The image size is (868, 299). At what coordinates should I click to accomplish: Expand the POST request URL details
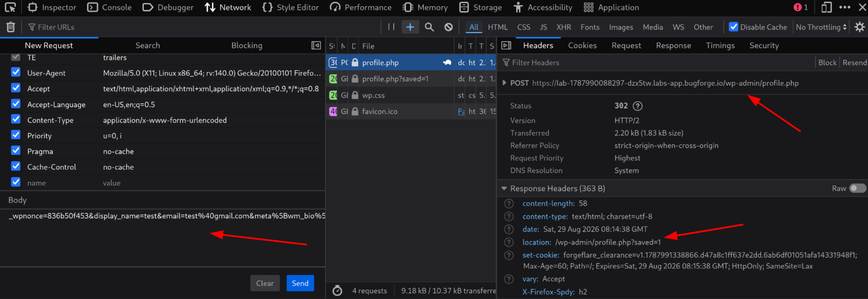coord(504,83)
